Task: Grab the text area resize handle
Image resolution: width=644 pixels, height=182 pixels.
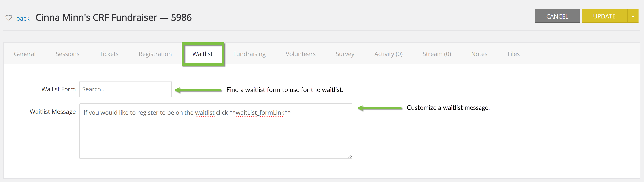Action: pyautogui.click(x=350, y=156)
